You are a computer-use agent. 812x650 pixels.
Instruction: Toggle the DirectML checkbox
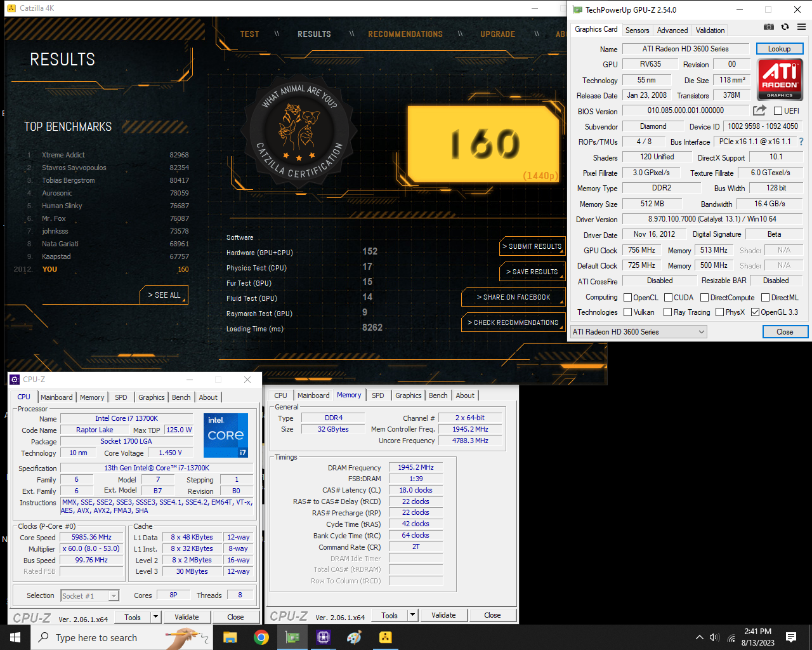coord(765,298)
